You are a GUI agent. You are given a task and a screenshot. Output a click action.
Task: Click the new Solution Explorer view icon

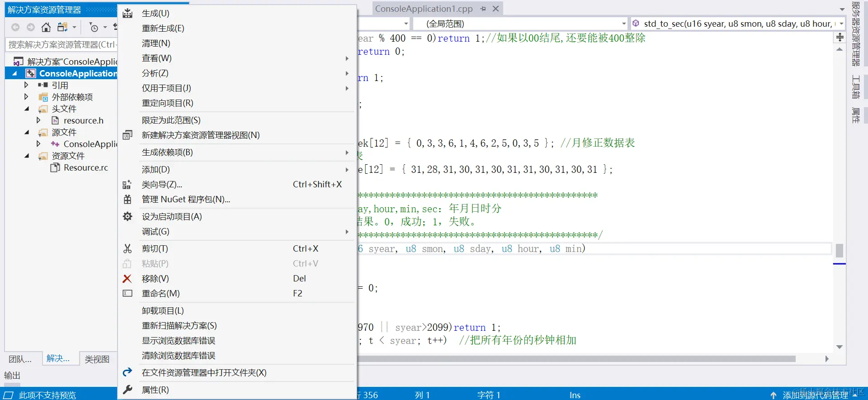pos(127,135)
